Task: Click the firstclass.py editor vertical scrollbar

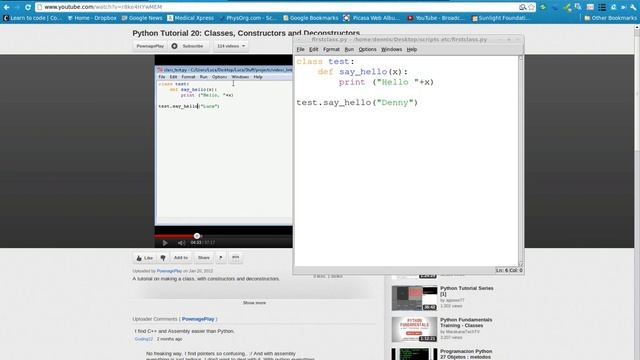Action: pos(521,161)
